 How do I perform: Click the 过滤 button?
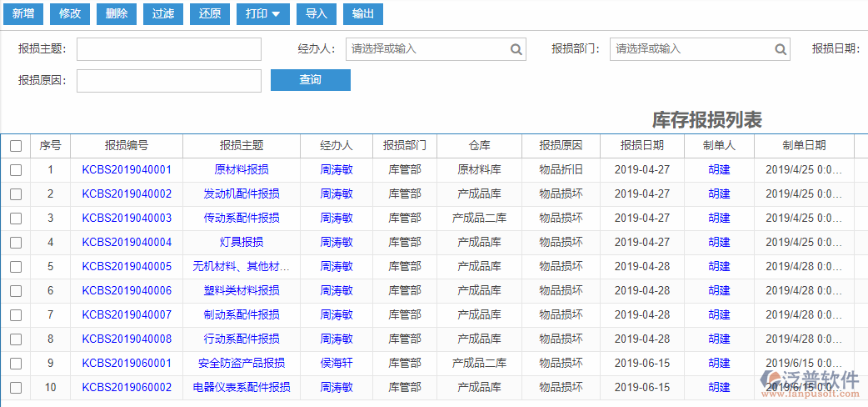click(x=162, y=14)
